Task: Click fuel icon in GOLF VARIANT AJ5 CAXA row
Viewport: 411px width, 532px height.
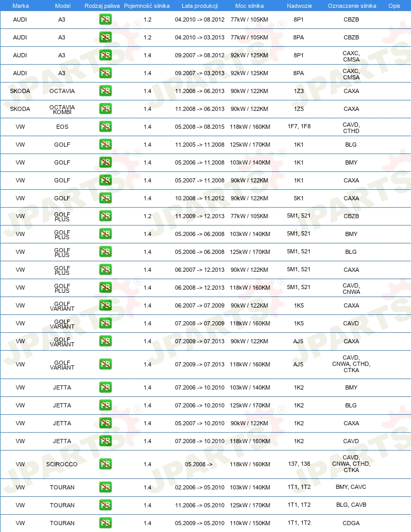Action: click(106, 341)
